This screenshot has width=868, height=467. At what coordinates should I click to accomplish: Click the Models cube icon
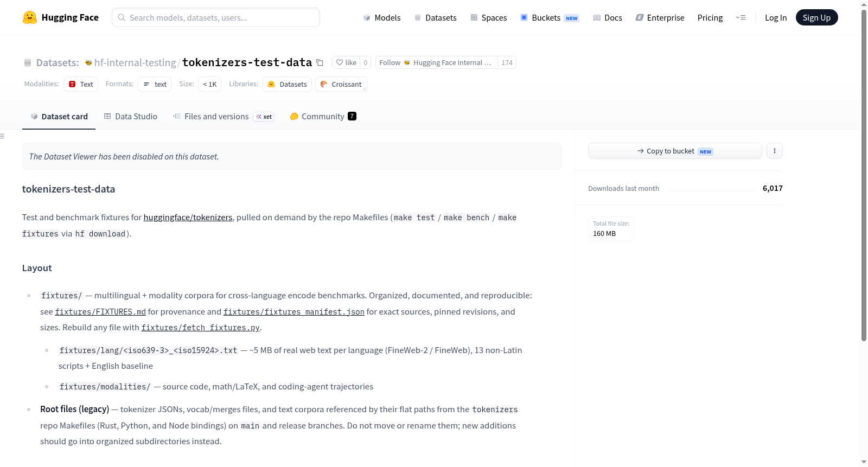[367, 17]
